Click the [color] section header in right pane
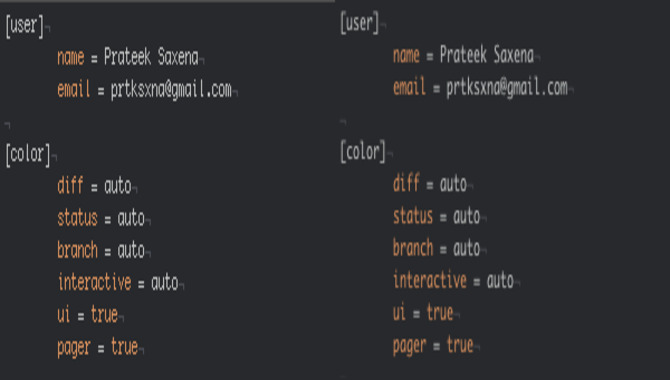 pyautogui.click(x=363, y=152)
